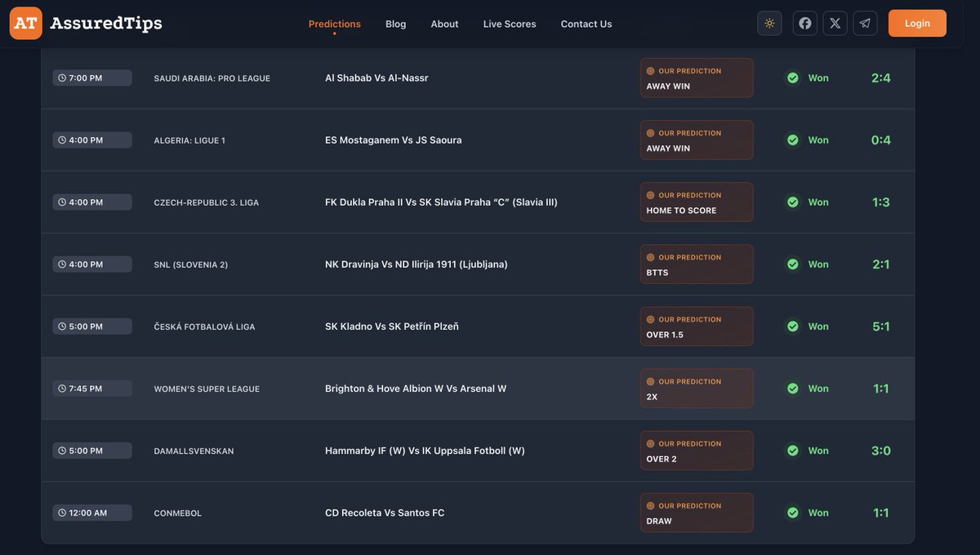Click the 3:0 score
This screenshot has width=980, height=555.
881,451
